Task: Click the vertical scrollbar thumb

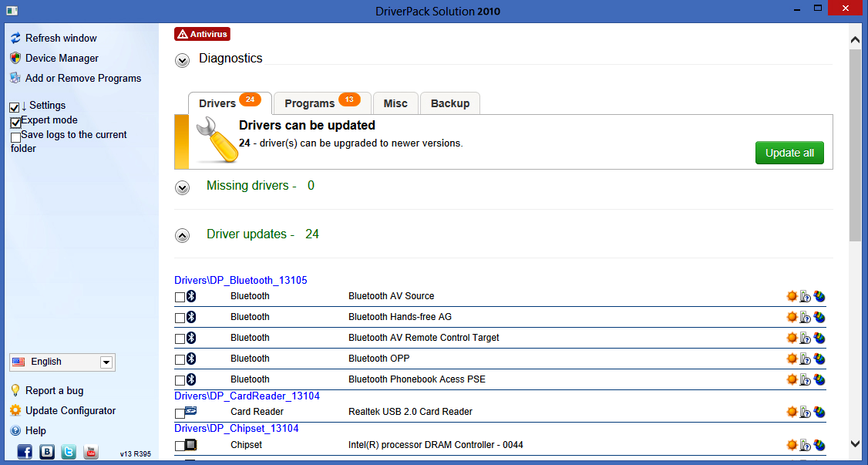Action: coord(855,145)
